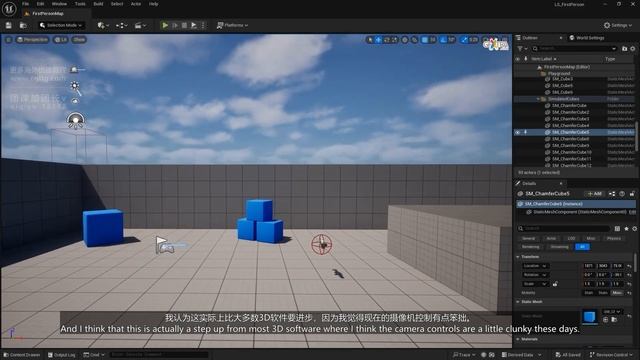Open the content browser icon beside Save
Screen dimensions: 640x360
tap(23, 25)
